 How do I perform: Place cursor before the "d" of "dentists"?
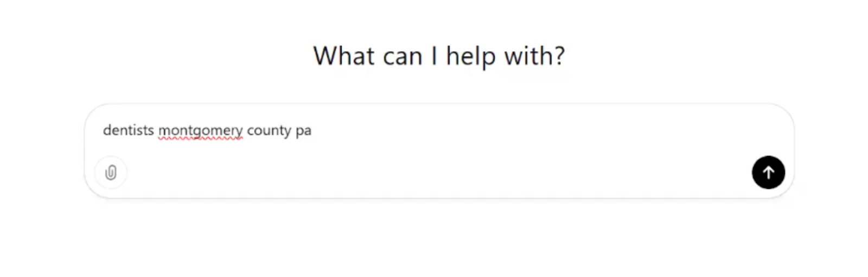pos(103,130)
